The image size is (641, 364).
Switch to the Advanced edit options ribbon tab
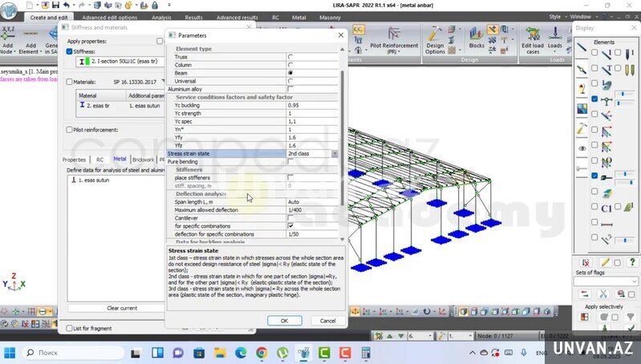point(110,18)
